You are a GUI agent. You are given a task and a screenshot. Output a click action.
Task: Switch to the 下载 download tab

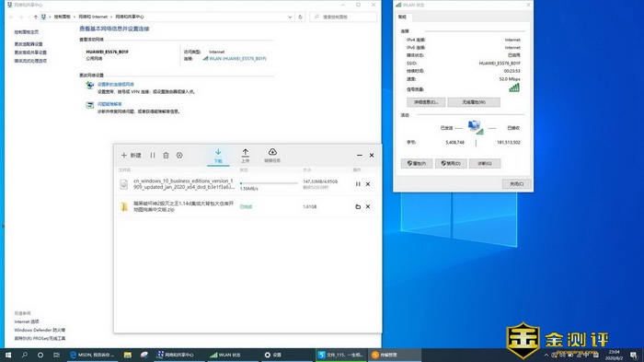(218, 156)
